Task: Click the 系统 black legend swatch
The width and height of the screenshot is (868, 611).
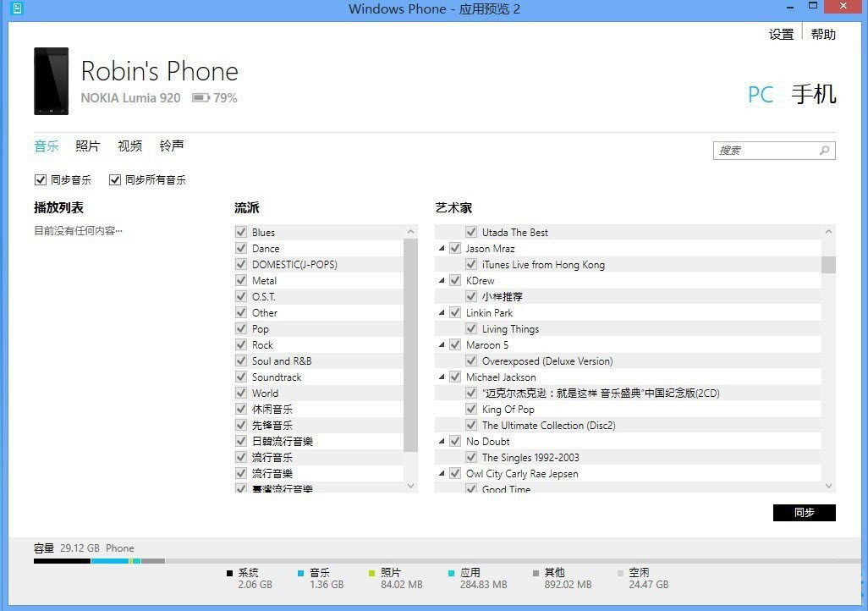Action: (229, 573)
